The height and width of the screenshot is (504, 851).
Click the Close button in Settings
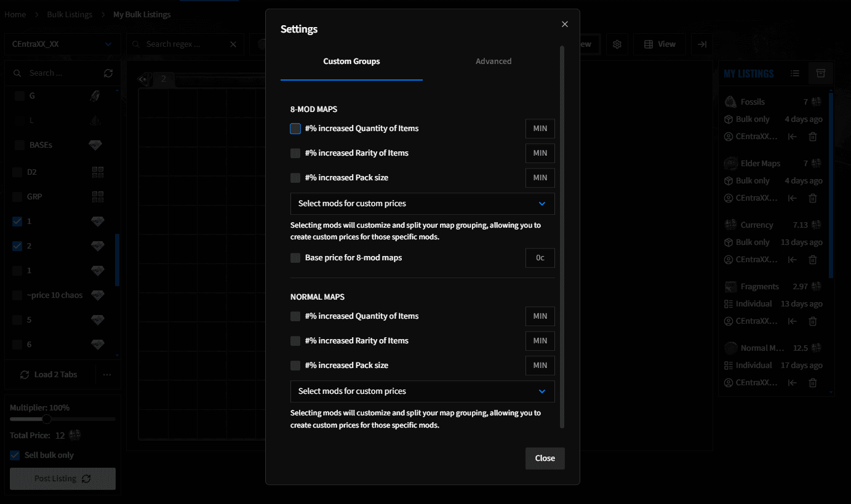pos(545,458)
